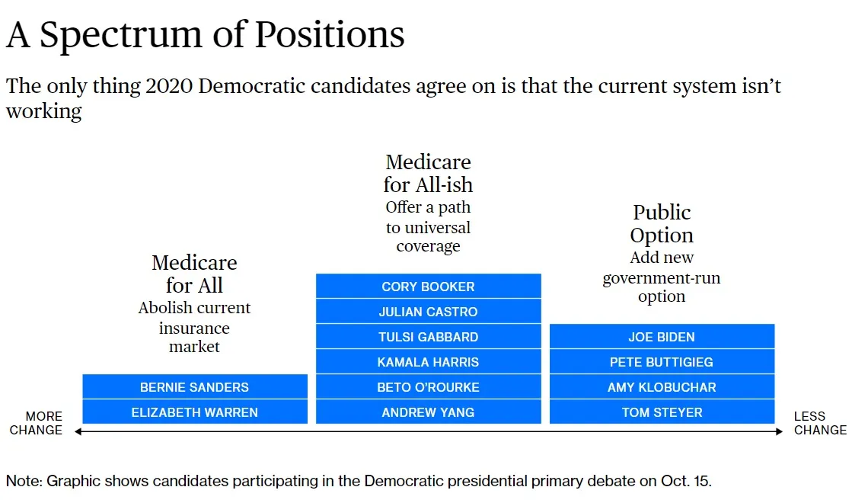This screenshot has height=503, width=868.
Task: Click the Joe Biden bar
Action: (x=662, y=337)
